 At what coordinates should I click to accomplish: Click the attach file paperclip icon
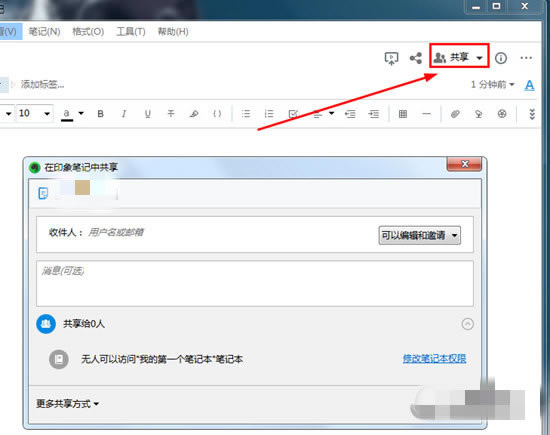[455, 114]
